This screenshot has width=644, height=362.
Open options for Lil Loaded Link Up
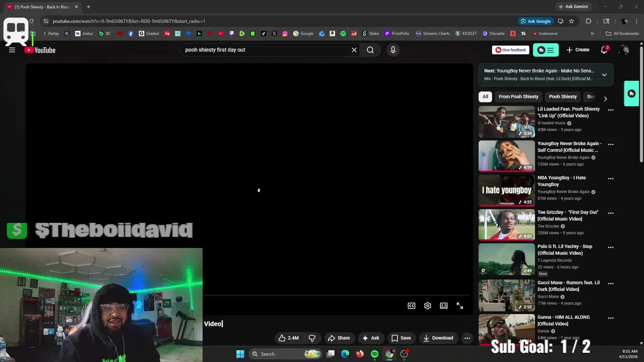coord(611,110)
